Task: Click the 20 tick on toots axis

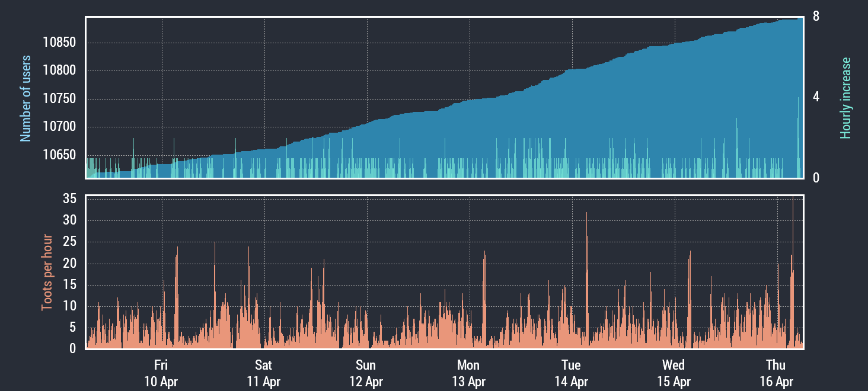Action: click(x=69, y=264)
